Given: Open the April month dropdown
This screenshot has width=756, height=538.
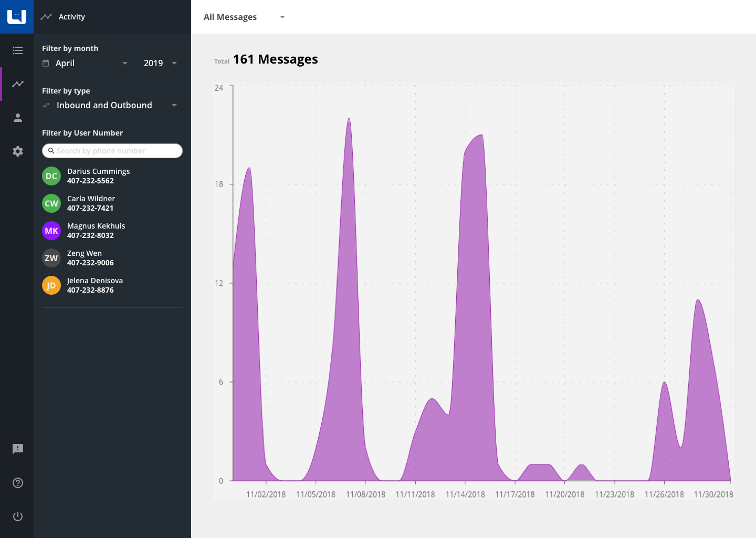Looking at the screenshot, I should pyautogui.click(x=86, y=63).
